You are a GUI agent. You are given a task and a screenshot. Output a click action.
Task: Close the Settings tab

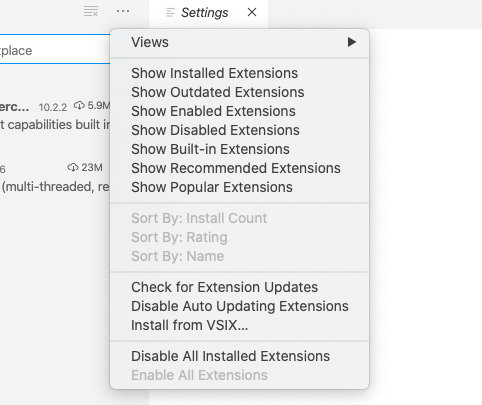[x=252, y=12]
